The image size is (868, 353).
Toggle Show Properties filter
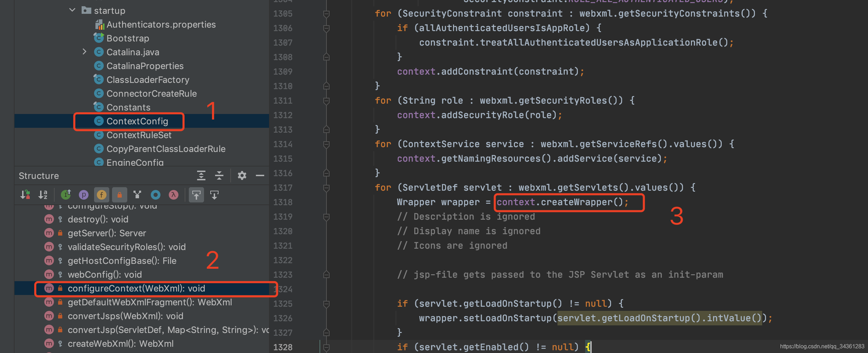84,195
